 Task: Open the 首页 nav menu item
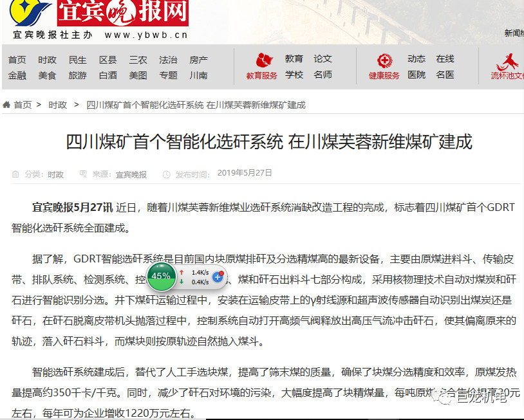(x=17, y=60)
